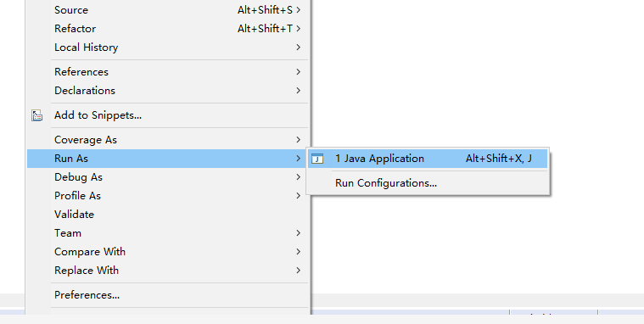Open the Team submenu
644x324 pixels.
click(x=167, y=233)
